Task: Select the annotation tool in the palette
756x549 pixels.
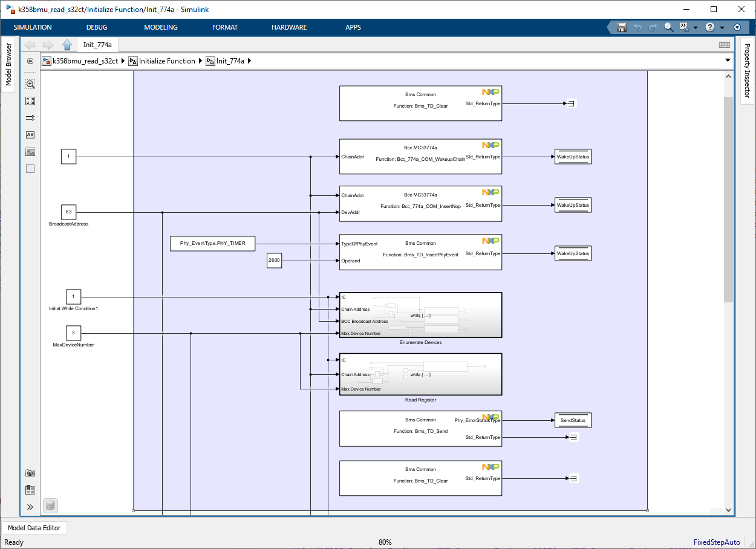Action: [x=30, y=134]
